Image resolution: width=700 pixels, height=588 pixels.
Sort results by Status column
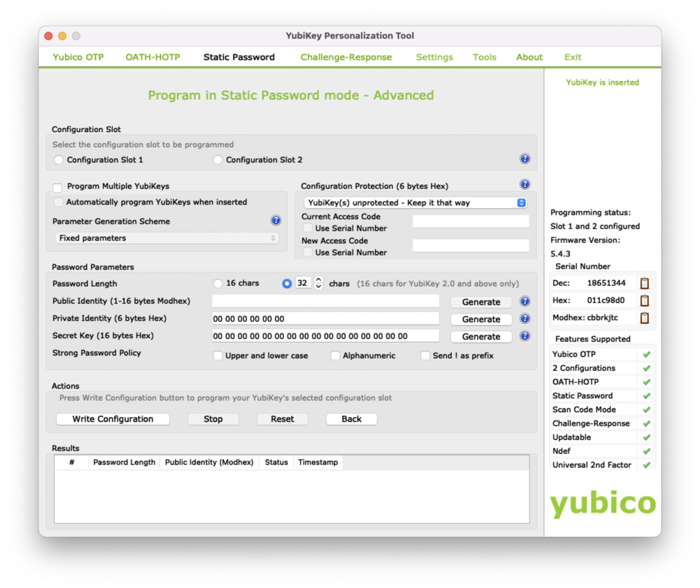[x=276, y=462]
